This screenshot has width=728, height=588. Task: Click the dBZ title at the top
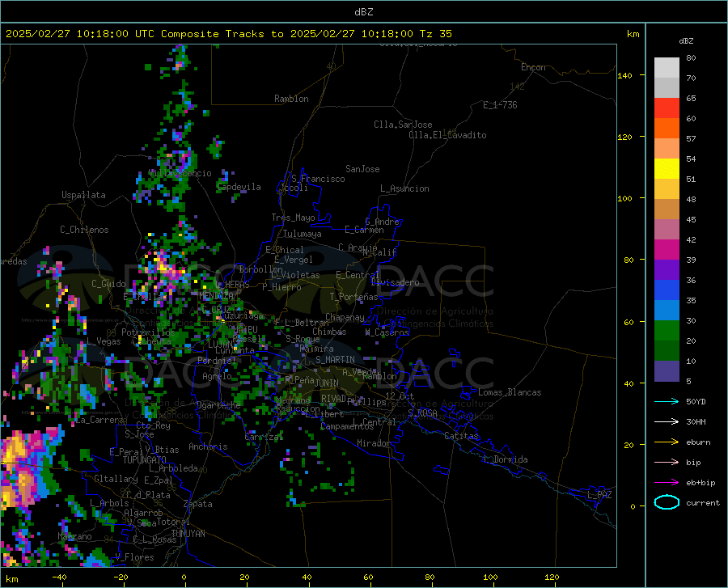point(363,12)
